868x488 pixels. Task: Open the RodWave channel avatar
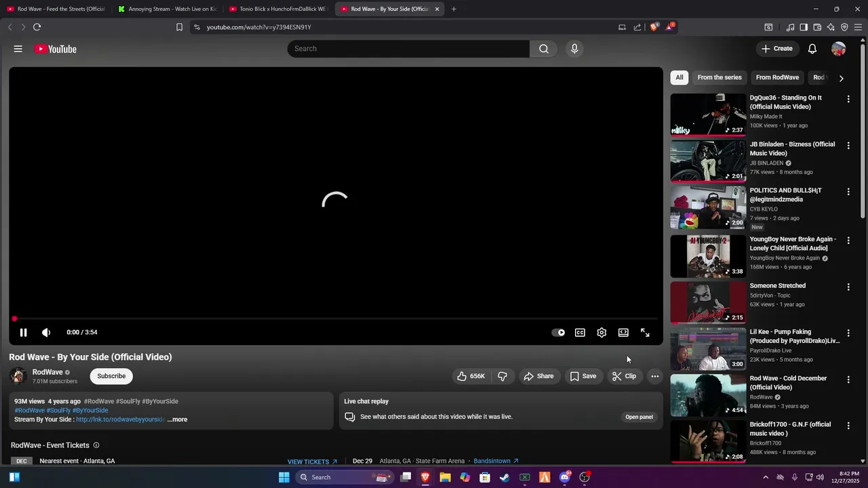[x=18, y=376]
